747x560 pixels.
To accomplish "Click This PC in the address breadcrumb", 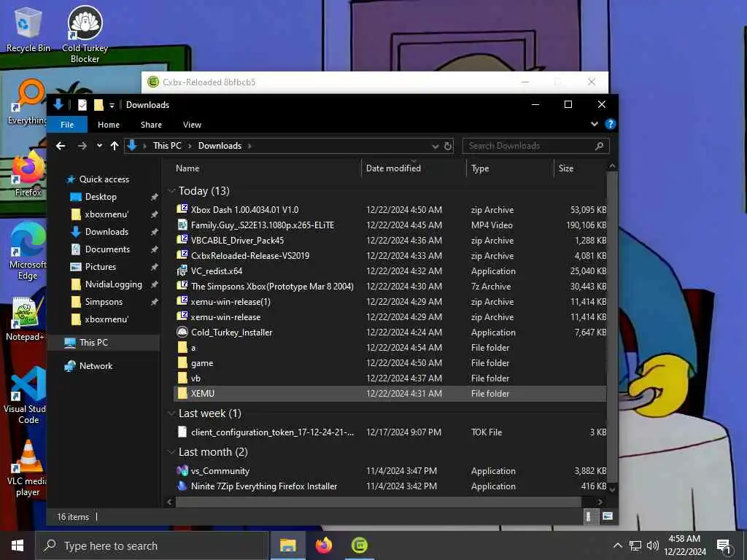I will (167, 146).
